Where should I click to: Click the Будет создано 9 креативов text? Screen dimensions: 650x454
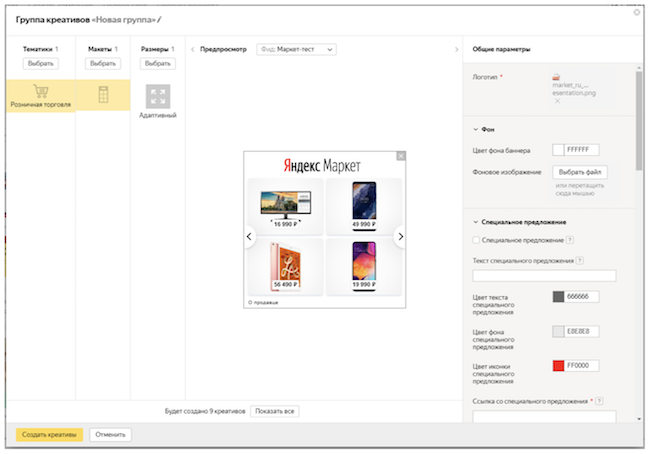[x=205, y=411]
